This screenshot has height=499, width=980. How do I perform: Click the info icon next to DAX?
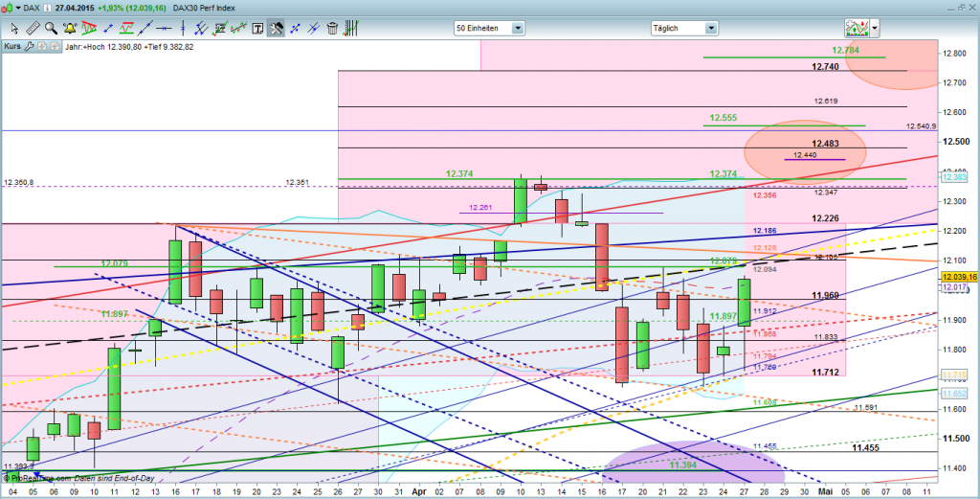48,8
